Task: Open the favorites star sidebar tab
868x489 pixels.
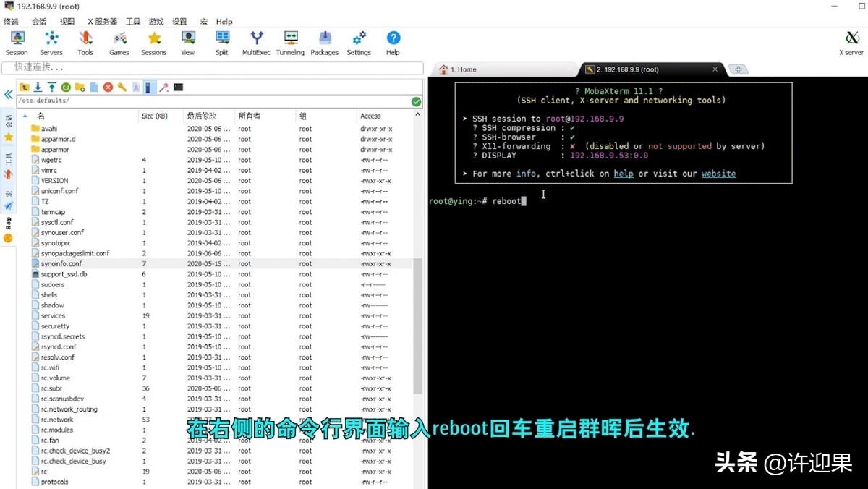Action: [x=8, y=137]
